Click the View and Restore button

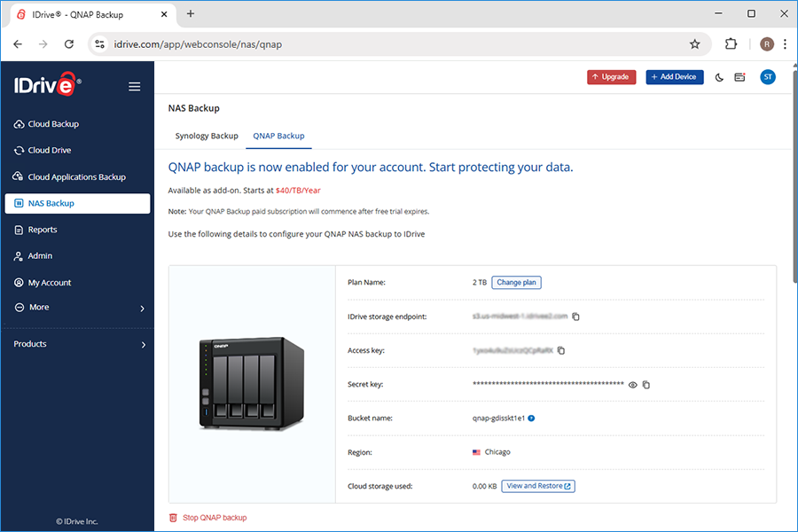(538, 486)
